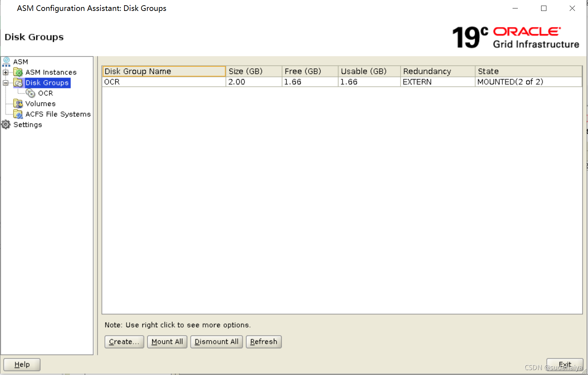Sort by Free (GB) column header
This screenshot has width=588, height=375.
click(x=310, y=71)
